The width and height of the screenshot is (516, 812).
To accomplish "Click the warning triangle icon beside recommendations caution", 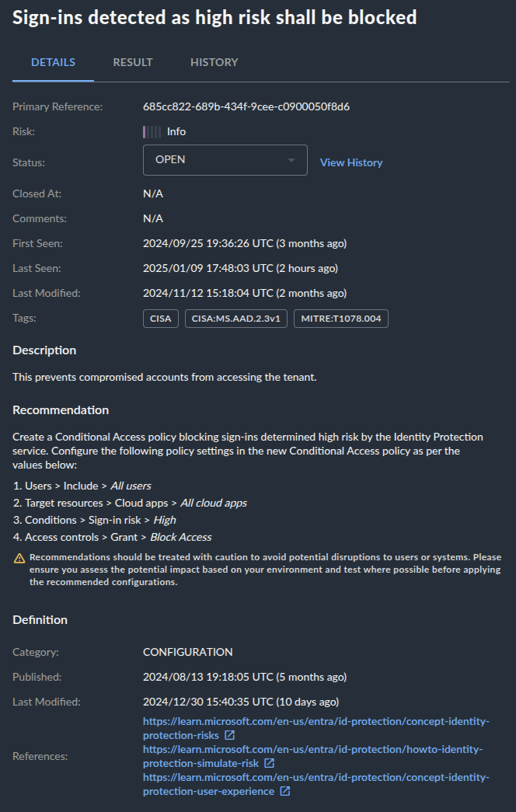I will (19, 558).
